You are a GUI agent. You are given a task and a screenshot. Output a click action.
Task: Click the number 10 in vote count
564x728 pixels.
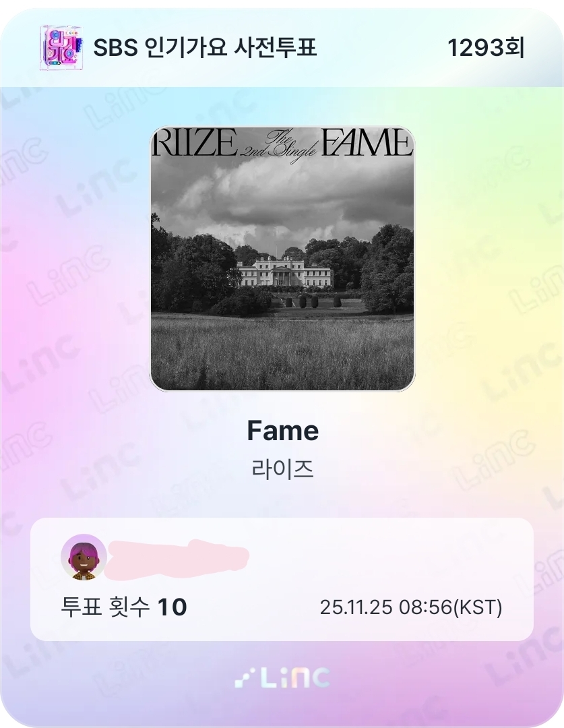point(173,607)
